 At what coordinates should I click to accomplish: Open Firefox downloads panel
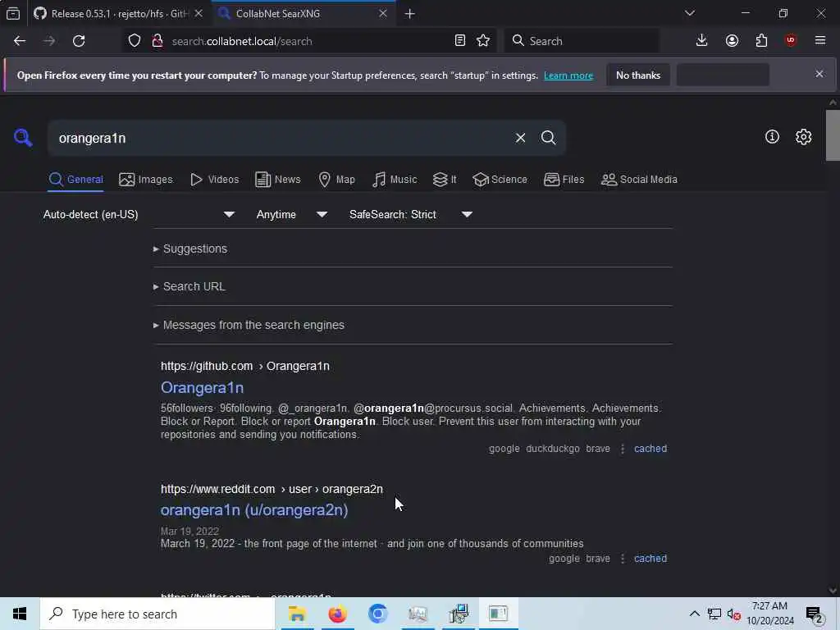[702, 41]
